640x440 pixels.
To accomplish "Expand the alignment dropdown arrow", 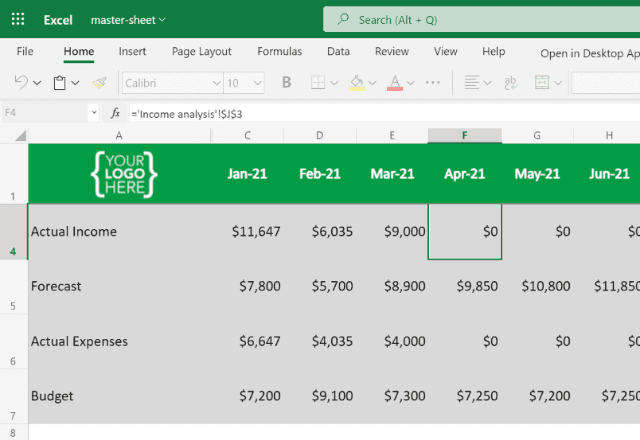I will click(487, 83).
